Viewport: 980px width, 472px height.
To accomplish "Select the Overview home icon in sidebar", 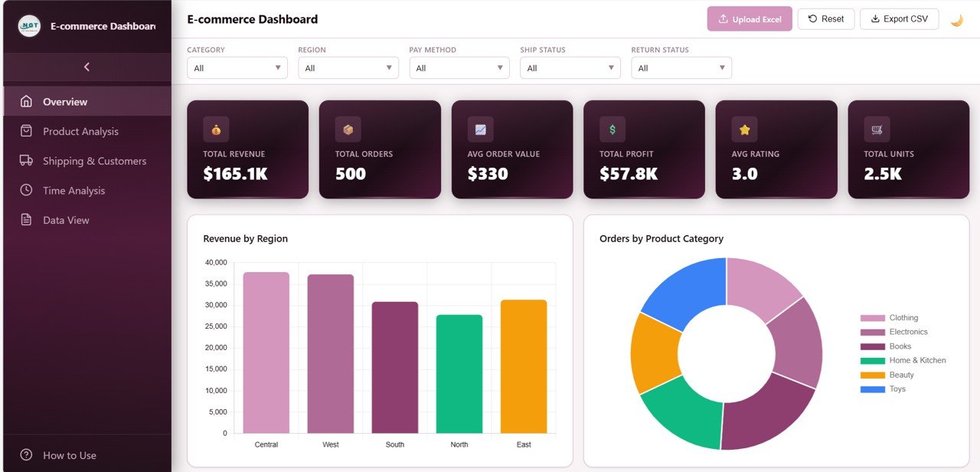I will point(27,101).
